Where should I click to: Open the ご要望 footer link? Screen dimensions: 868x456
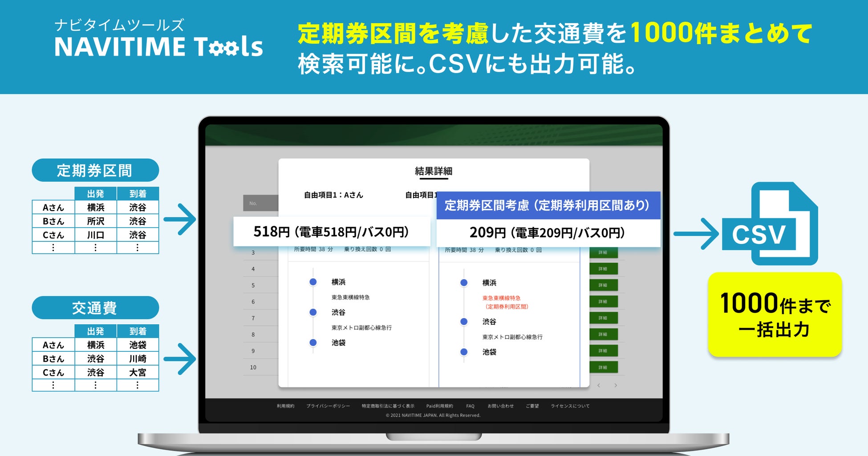(532, 406)
